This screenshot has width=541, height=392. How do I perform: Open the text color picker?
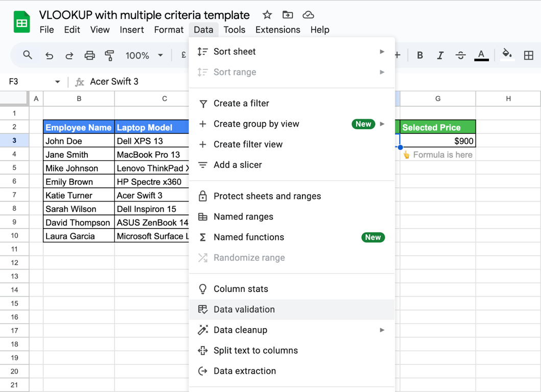click(481, 55)
